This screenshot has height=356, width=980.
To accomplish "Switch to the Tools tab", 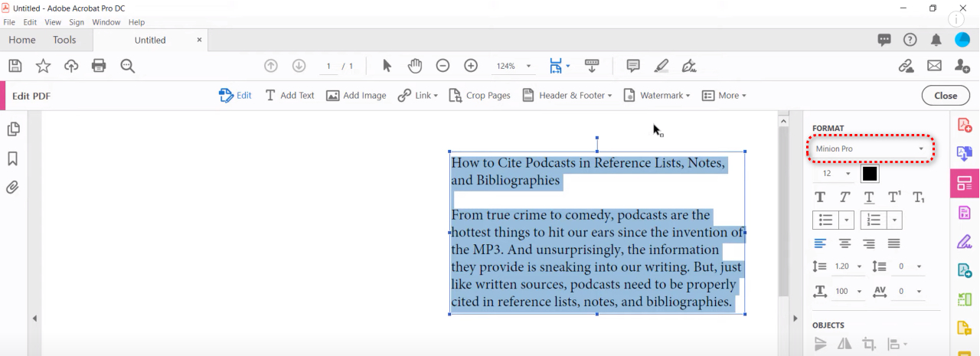I will [x=64, y=40].
